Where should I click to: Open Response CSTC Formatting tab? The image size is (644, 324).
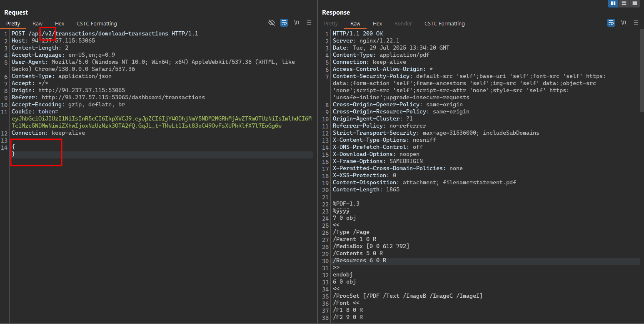coord(444,24)
